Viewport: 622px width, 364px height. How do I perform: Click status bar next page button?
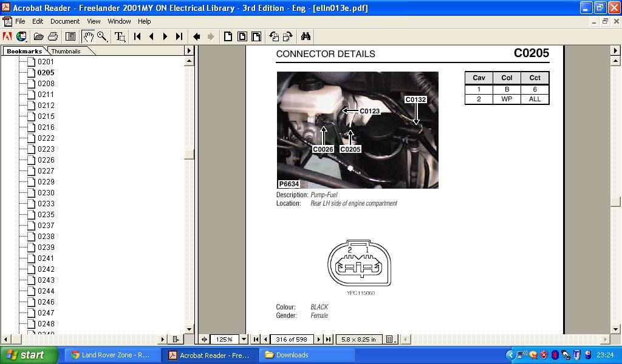[318, 340]
